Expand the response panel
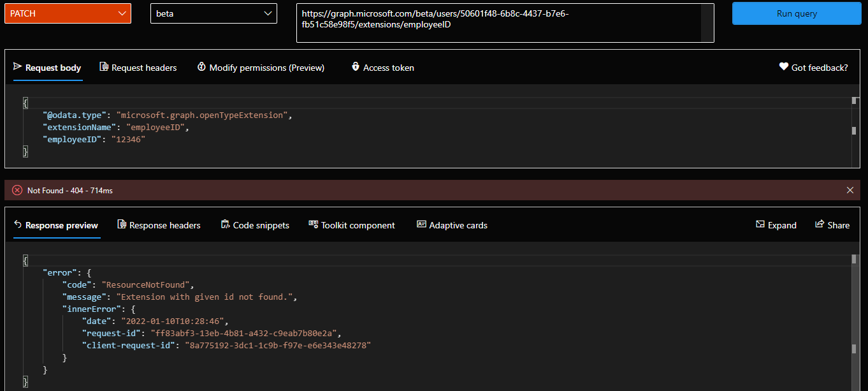The height and width of the screenshot is (391, 868). (776, 225)
